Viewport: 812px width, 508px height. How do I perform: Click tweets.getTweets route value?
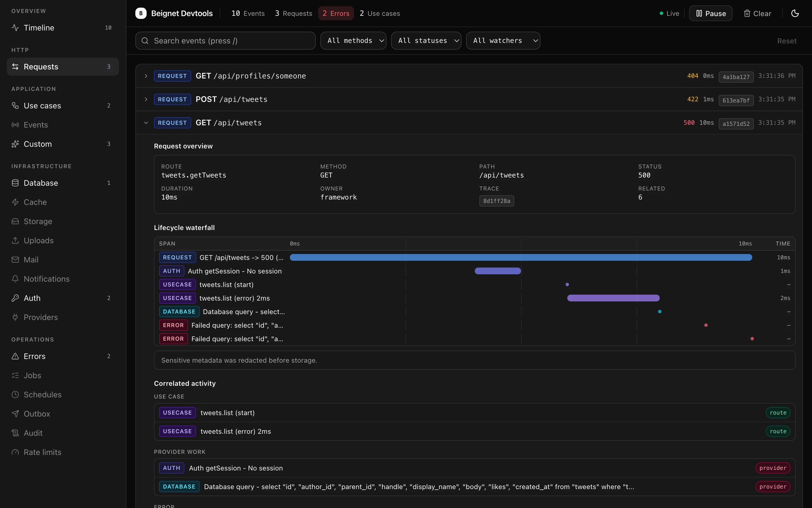point(194,175)
